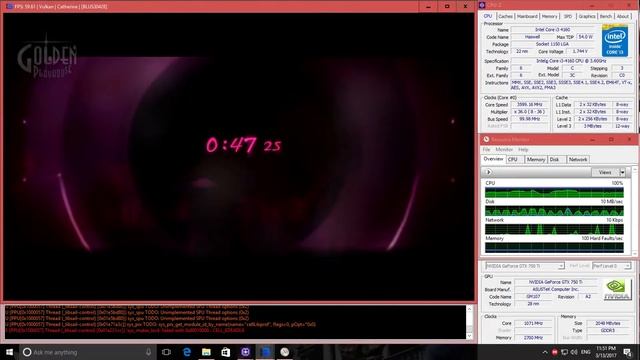This screenshot has height=360, width=640.
Task: Open the volume tray icon
Action: 574,352
